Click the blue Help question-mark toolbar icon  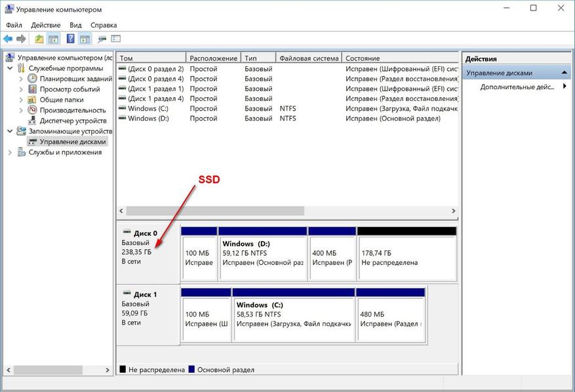[x=70, y=39]
